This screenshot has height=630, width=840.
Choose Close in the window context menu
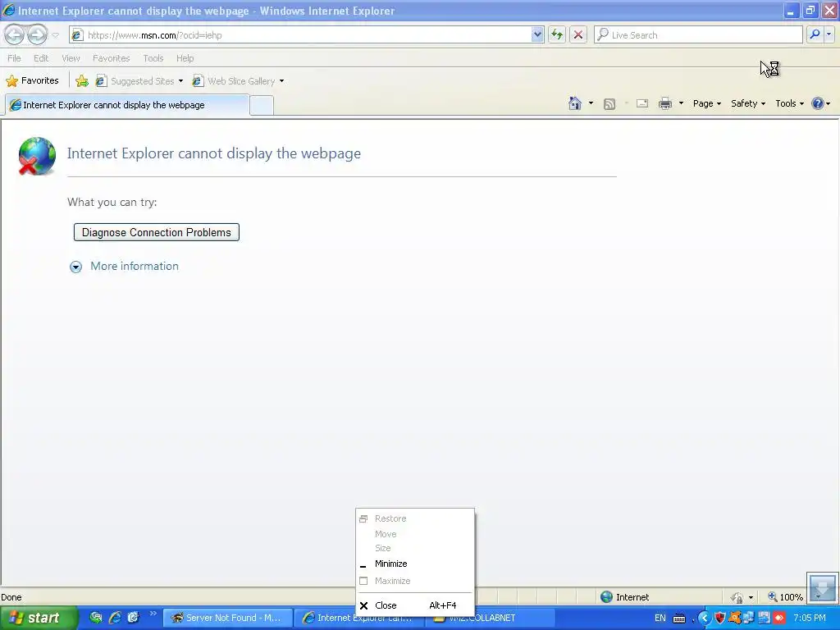414,605
